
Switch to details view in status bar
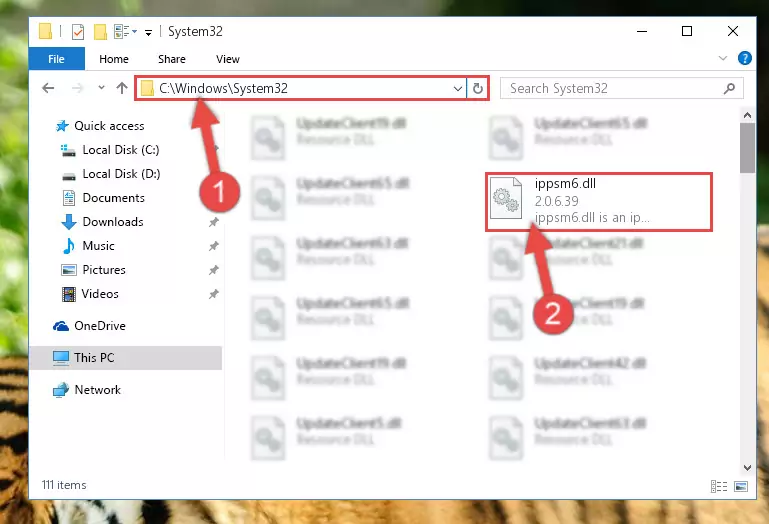pos(719,486)
